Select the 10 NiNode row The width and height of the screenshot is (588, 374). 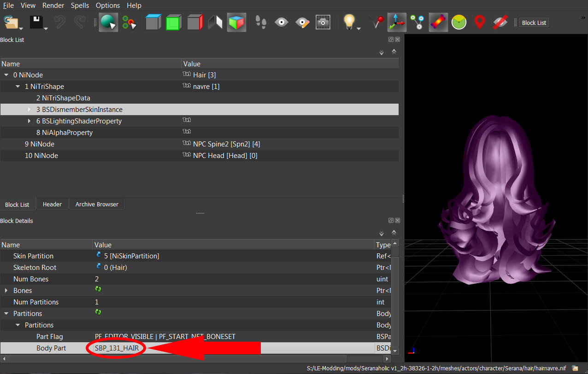point(199,156)
